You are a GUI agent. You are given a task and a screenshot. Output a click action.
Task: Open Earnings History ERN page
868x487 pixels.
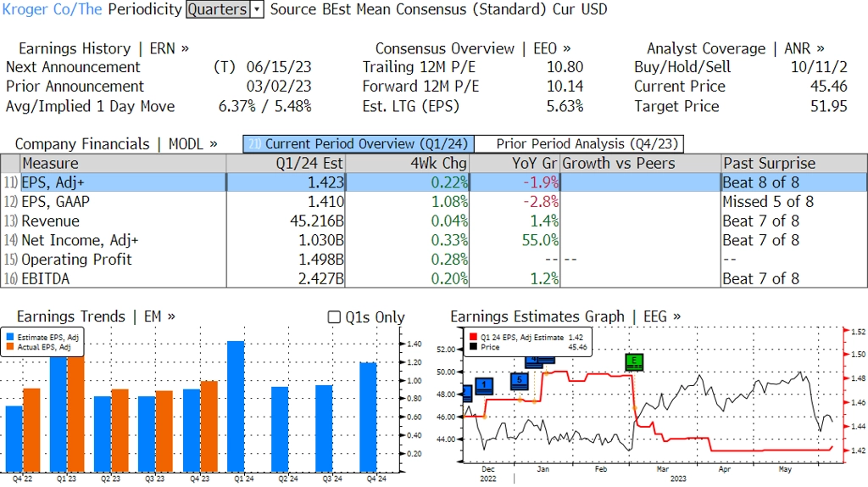click(x=103, y=48)
